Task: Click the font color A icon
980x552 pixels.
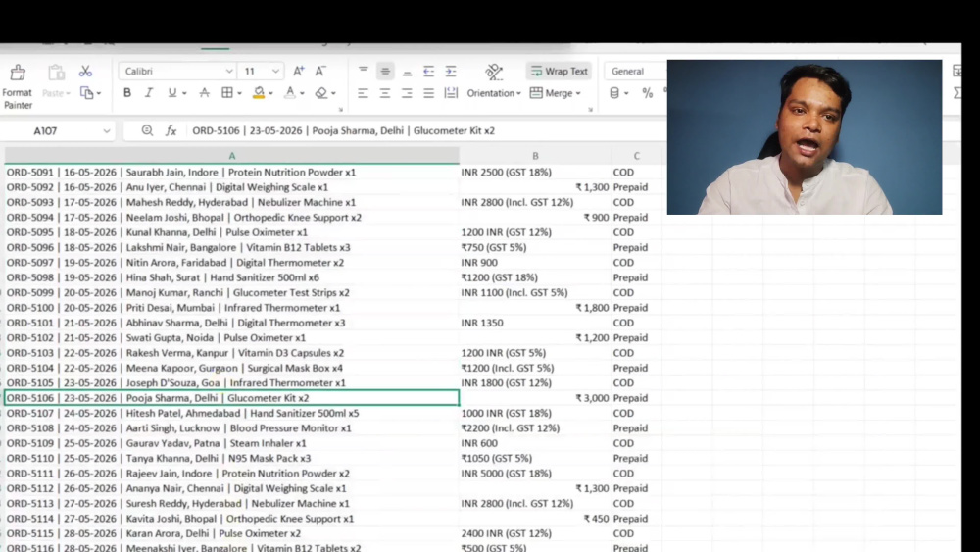Action: [x=289, y=93]
